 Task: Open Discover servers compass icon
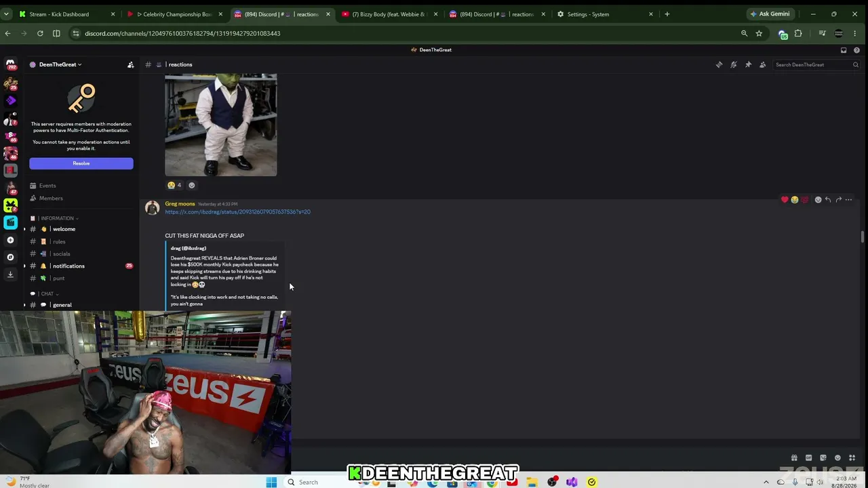[10, 257]
